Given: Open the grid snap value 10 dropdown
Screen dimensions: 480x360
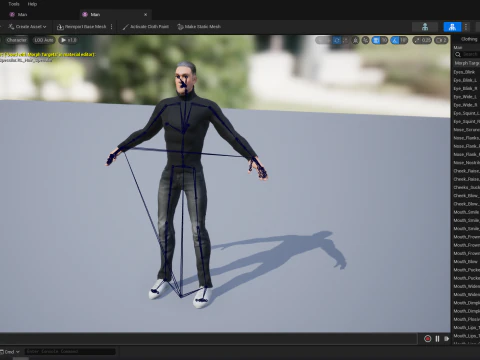Looking at the screenshot, I should click(384, 40).
